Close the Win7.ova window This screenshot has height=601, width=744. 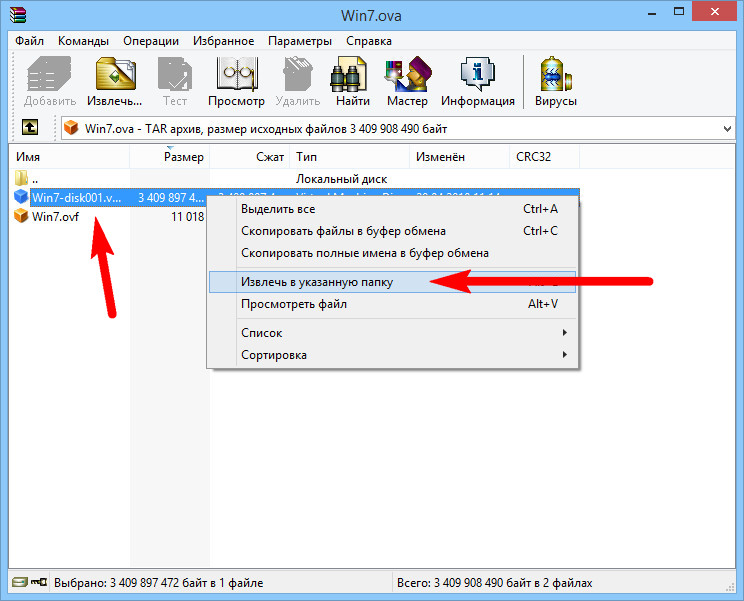click(x=715, y=11)
